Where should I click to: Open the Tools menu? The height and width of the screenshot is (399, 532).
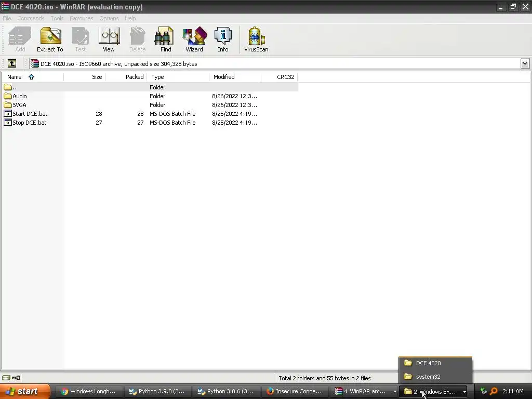point(57,18)
